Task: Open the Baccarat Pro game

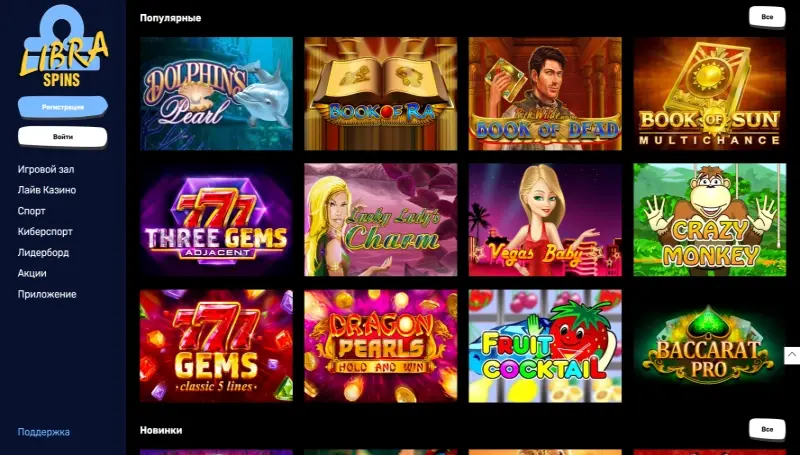Action: pos(710,346)
